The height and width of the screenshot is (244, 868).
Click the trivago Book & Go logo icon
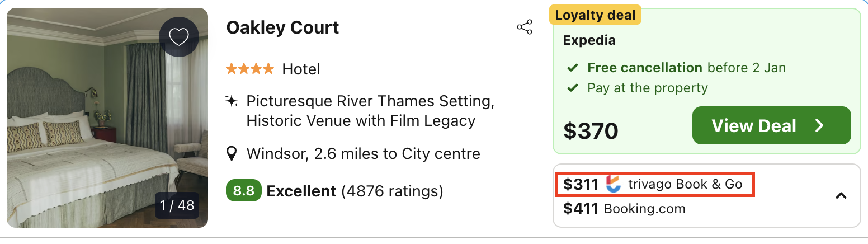[614, 184]
